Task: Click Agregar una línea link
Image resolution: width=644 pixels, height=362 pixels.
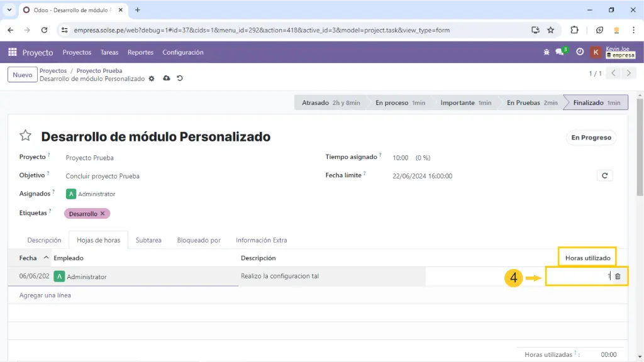Action: pyautogui.click(x=45, y=295)
